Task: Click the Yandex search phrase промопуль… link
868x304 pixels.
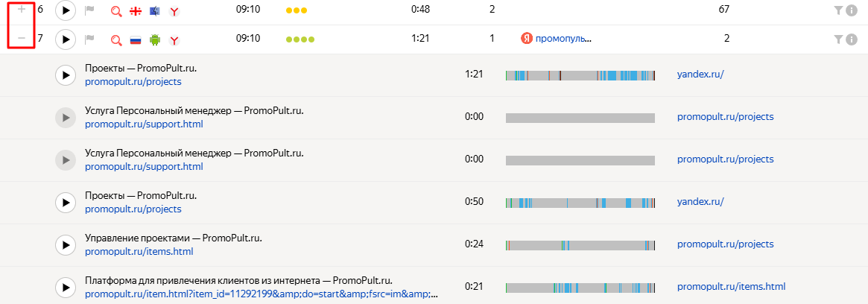Action: [563, 39]
